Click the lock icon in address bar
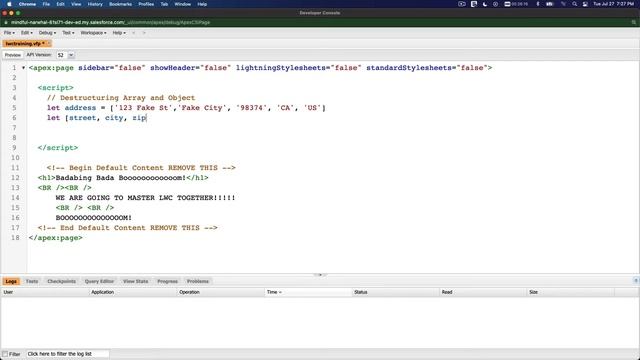The width and height of the screenshot is (640, 360). point(6,22)
